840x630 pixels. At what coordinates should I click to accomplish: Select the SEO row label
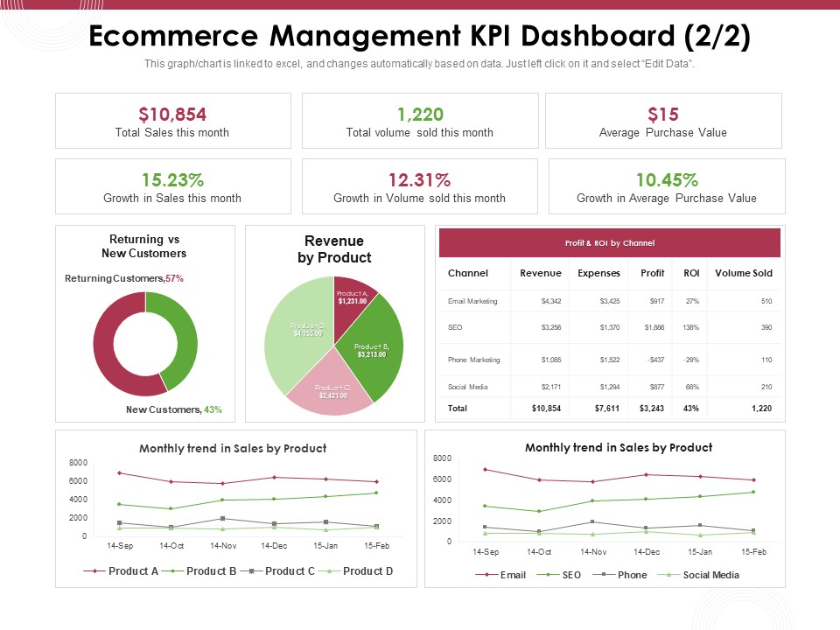[x=455, y=327]
